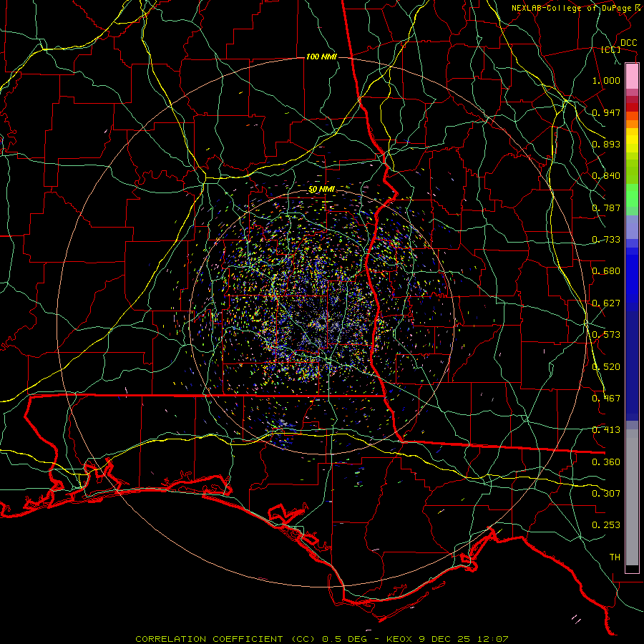This screenshot has height=644, width=644.
Task: Click the 0.733 scale value
Action: click(606, 240)
